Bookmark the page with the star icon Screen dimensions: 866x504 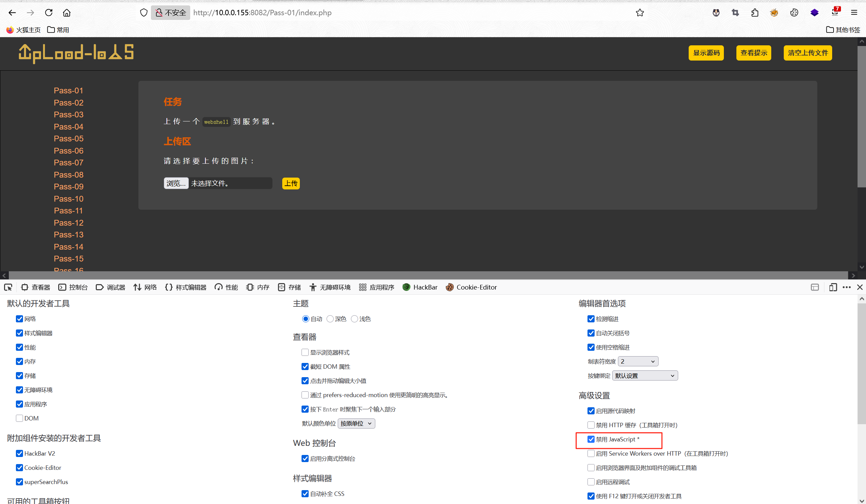(640, 13)
